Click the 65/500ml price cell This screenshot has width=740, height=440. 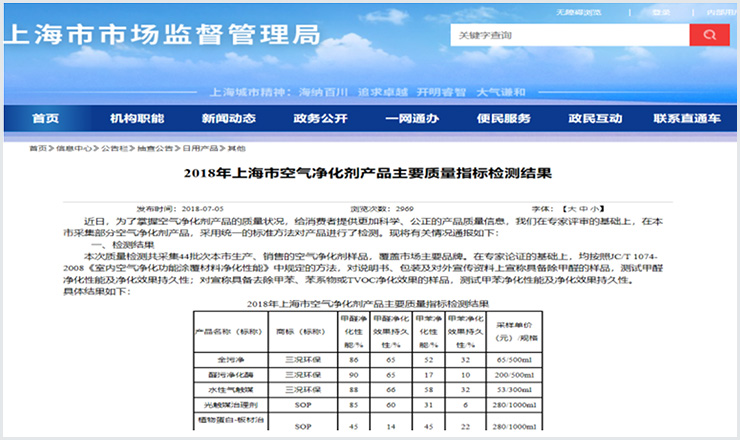(514, 360)
